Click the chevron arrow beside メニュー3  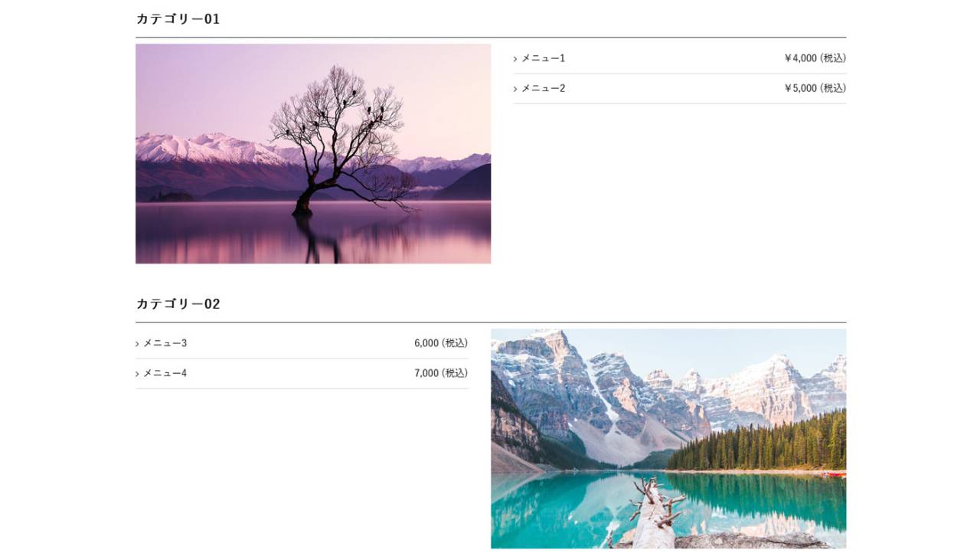tap(137, 344)
